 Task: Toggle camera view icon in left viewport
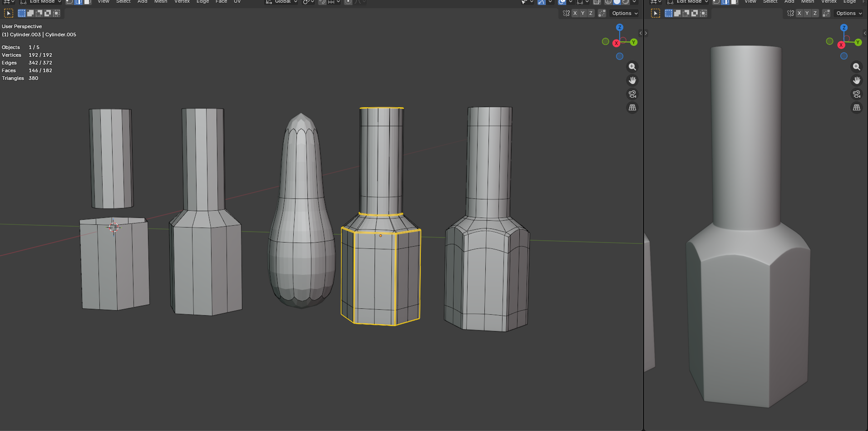[632, 94]
